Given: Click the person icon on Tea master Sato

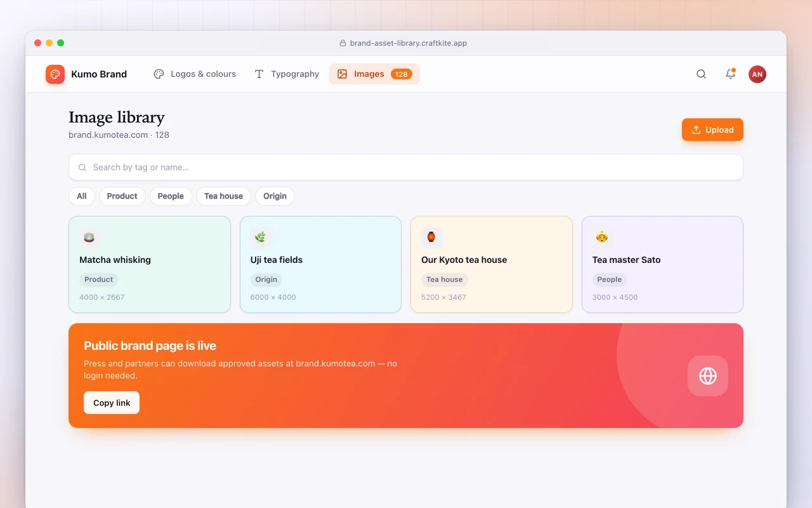Looking at the screenshot, I should coord(603,237).
